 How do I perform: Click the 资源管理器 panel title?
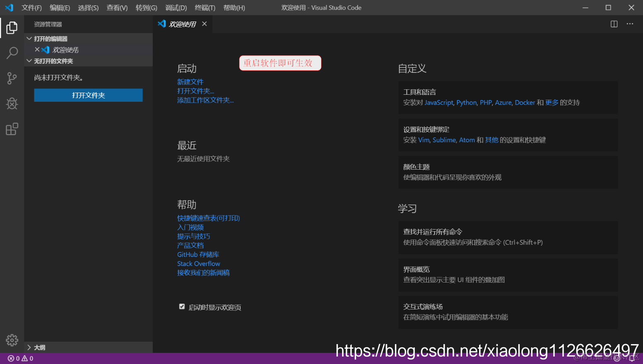point(48,24)
